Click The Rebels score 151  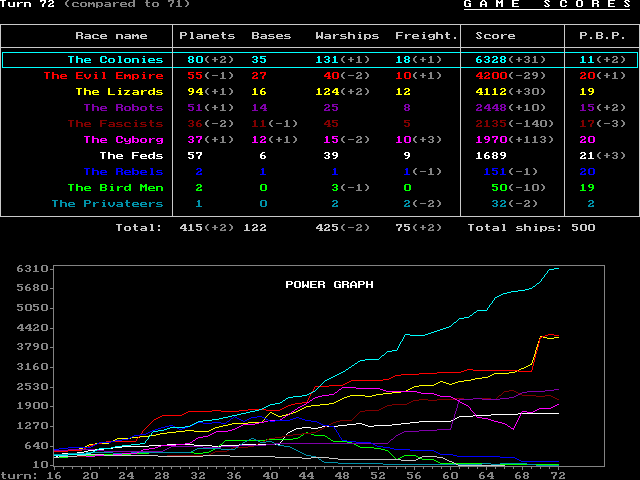point(496,171)
